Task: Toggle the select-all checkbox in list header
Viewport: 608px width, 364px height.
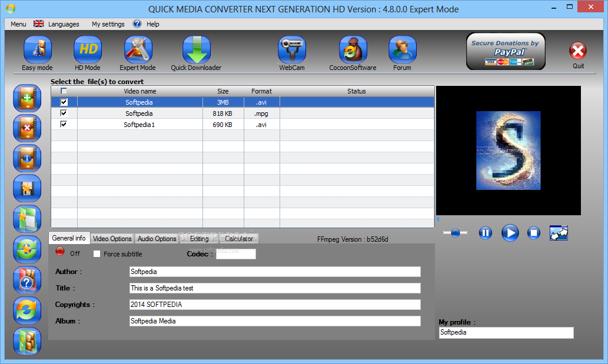Action: (64, 91)
